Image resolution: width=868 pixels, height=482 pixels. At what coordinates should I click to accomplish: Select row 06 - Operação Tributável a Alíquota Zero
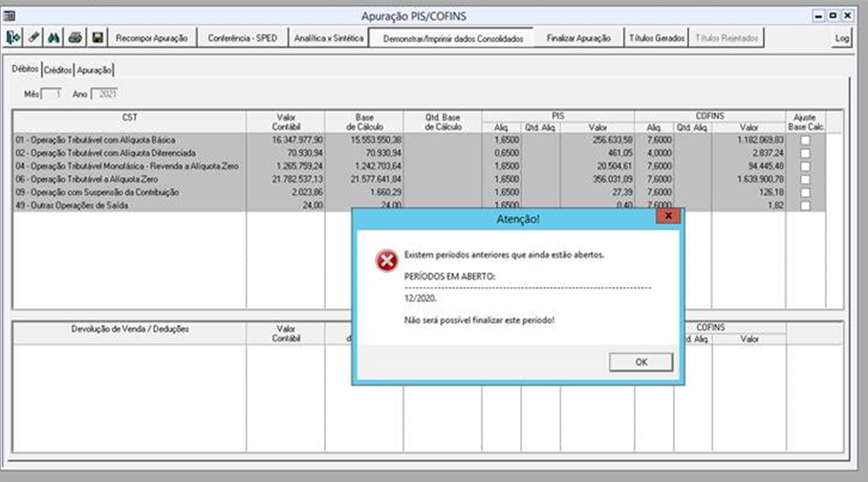pos(419,180)
